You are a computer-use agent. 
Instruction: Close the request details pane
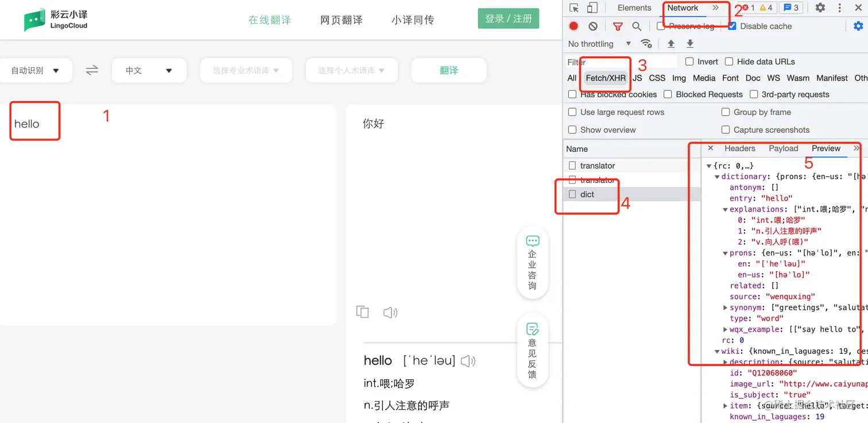[x=711, y=148]
